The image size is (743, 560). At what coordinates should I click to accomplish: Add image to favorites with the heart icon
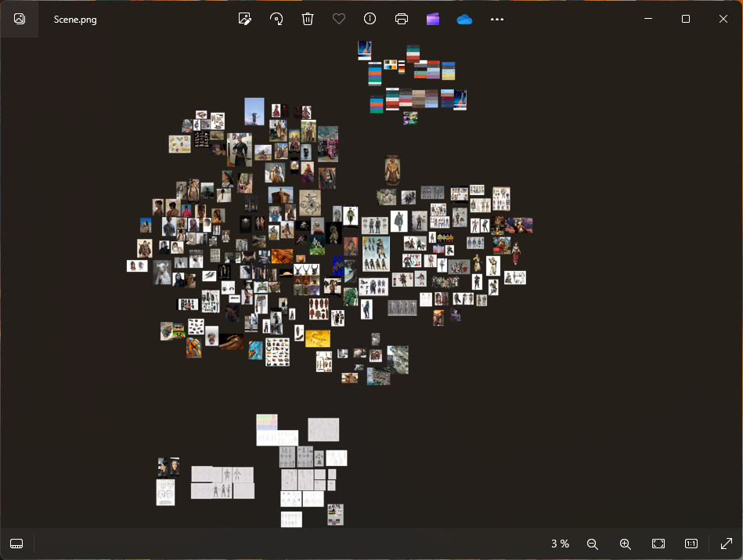click(339, 19)
